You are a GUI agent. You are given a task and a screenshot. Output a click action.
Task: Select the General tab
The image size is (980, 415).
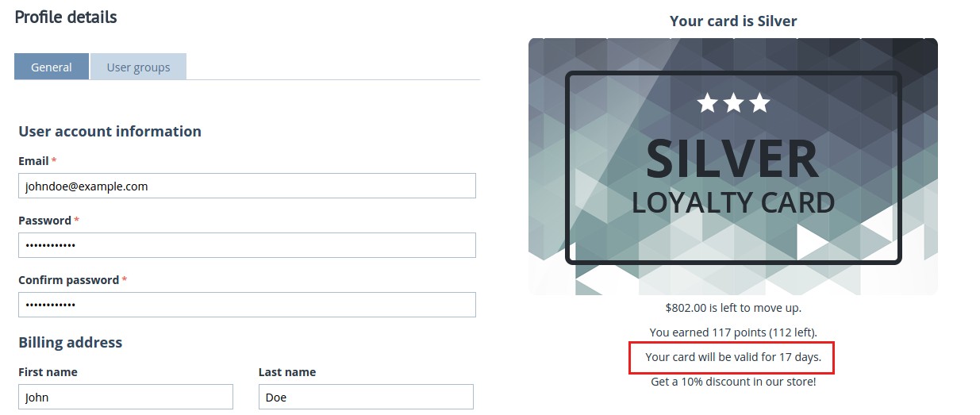(x=52, y=67)
